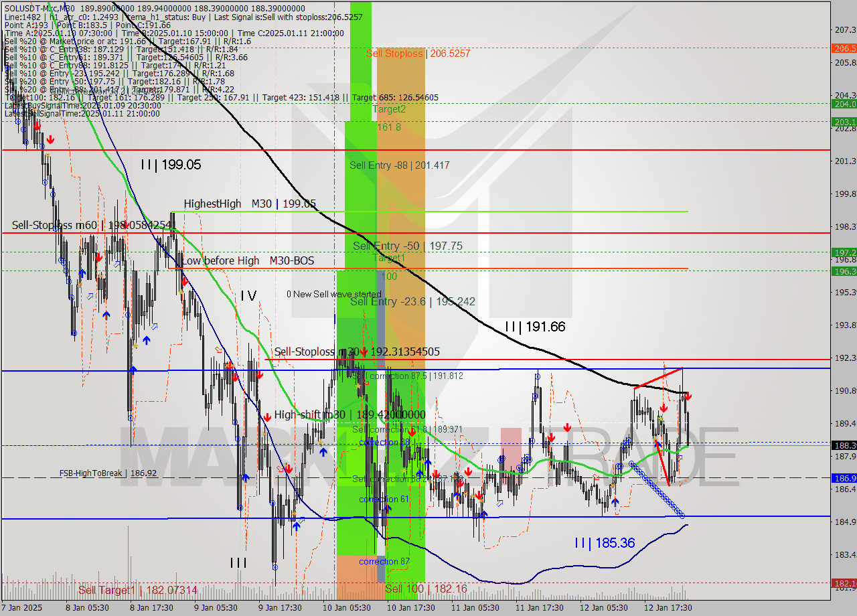
Task: Select the '12 Jan 17:30' time label
Action: [668, 607]
